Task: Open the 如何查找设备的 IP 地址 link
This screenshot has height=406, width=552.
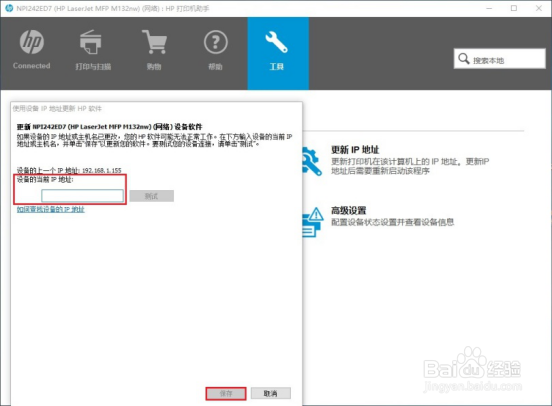Action: [51, 210]
